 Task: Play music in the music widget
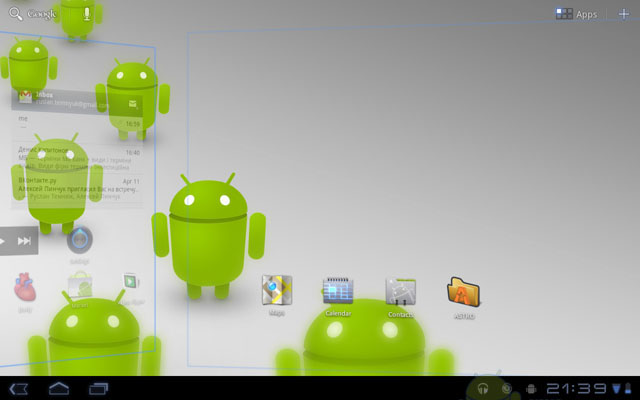(x=3, y=241)
